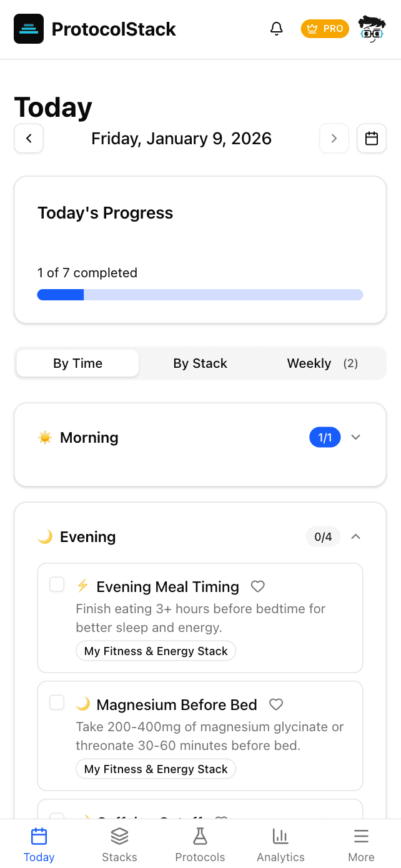Switch to the By Stack view
401x868 pixels.
click(x=200, y=363)
